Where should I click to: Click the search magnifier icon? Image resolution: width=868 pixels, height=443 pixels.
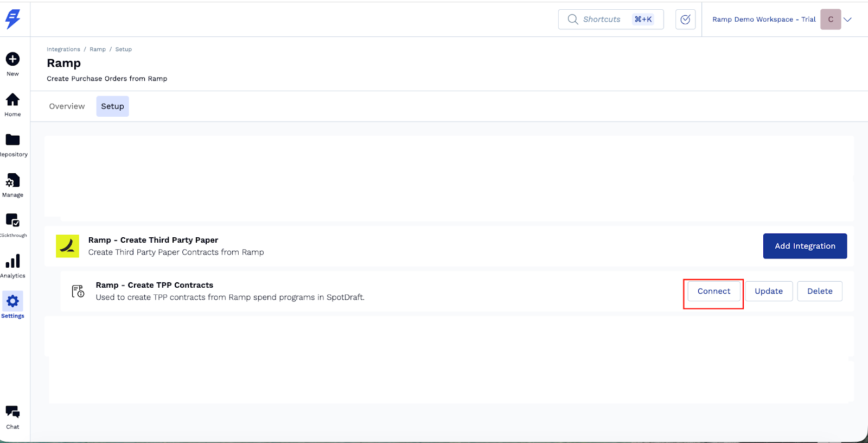[573, 20]
